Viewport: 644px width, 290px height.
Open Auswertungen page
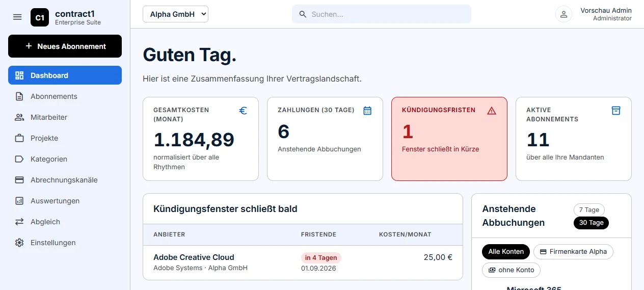65,201
